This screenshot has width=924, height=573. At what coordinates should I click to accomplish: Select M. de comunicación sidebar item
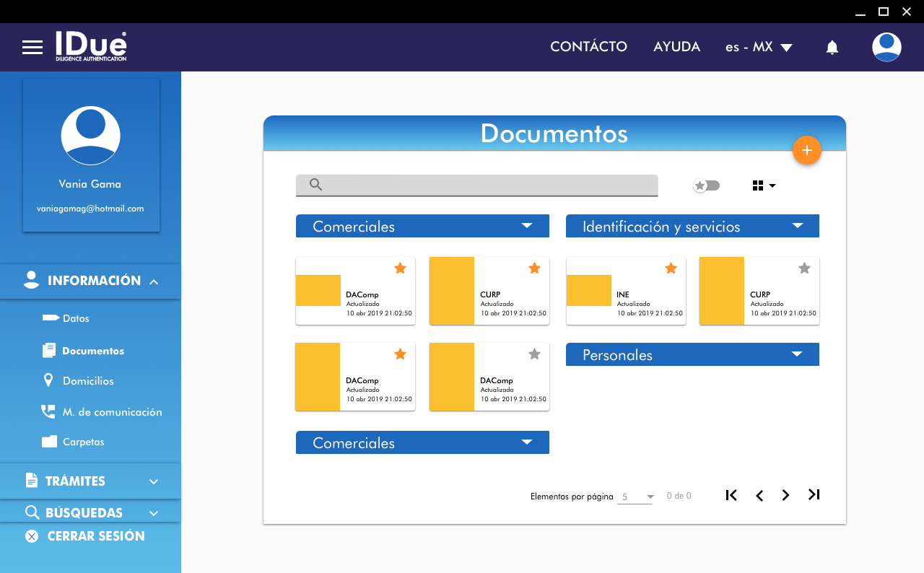pos(112,412)
